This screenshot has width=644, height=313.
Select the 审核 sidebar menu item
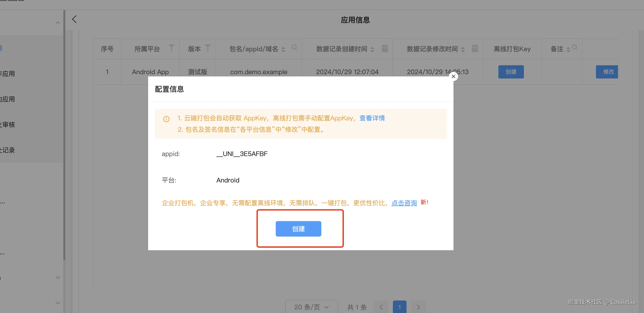coord(8,125)
